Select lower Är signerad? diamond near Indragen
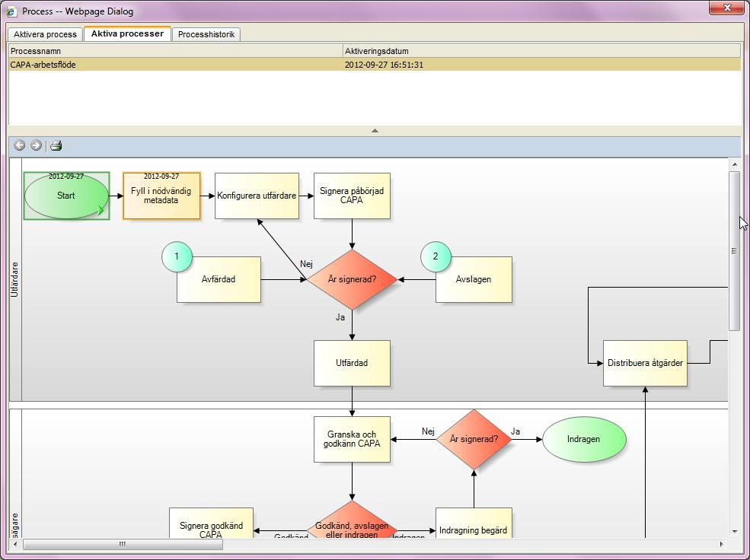Viewport: 750px width, 560px height. point(474,439)
